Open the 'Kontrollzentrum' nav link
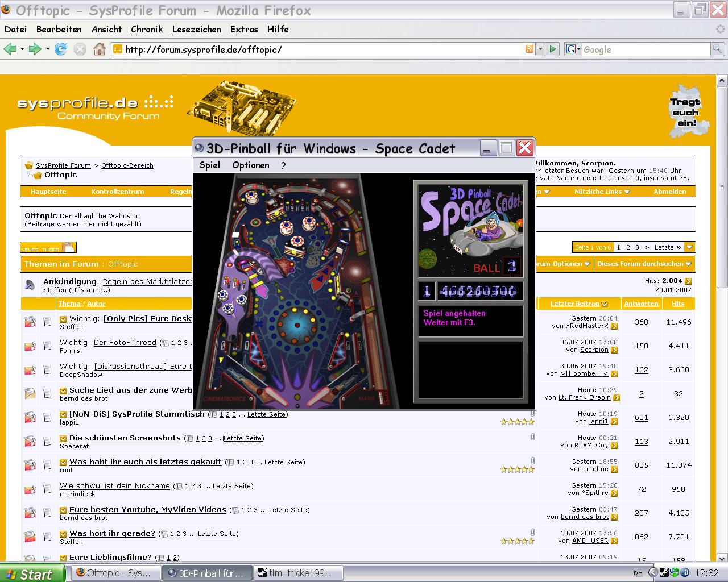728x582 pixels. click(x=118, y=192)
